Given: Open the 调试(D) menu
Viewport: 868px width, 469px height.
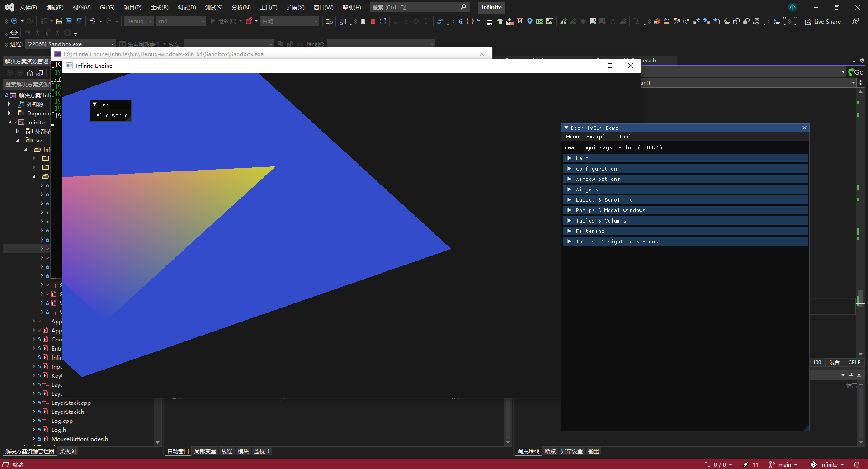Looking at the screenshot, I should [x=187, y=8].
